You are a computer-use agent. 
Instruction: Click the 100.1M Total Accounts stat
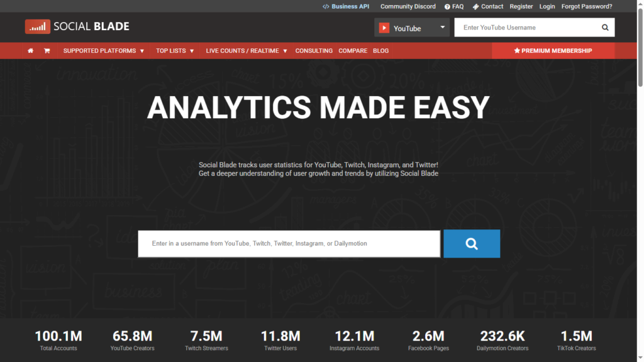point(58,341)
